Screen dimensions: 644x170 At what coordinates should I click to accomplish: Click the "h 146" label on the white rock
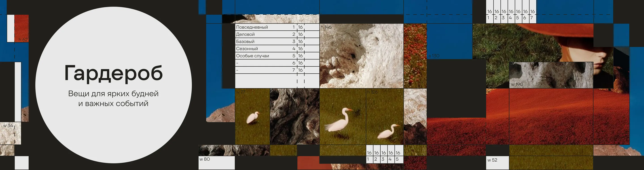326,27
